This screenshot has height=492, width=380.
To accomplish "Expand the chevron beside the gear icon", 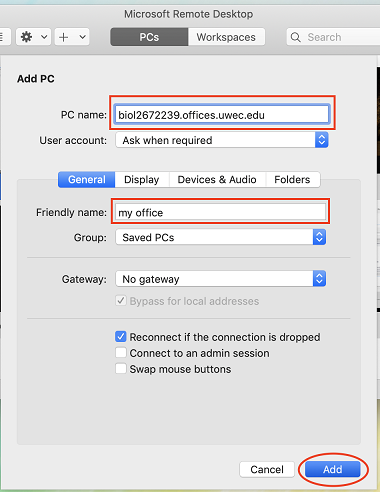I will tap(44, 37).
